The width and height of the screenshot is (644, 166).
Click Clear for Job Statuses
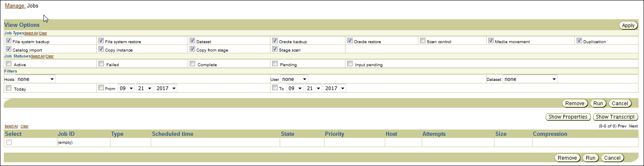(x=49, y=56)
